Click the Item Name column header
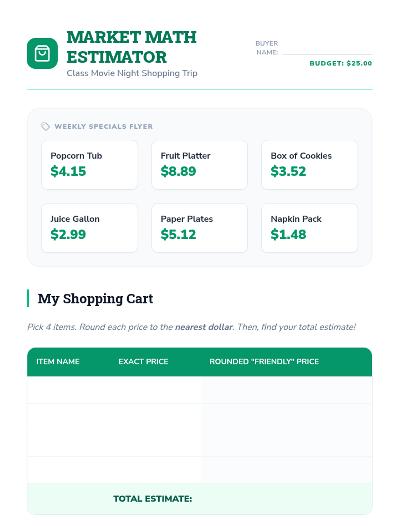Screen dimensions: 399x532 tap(58, 362)
